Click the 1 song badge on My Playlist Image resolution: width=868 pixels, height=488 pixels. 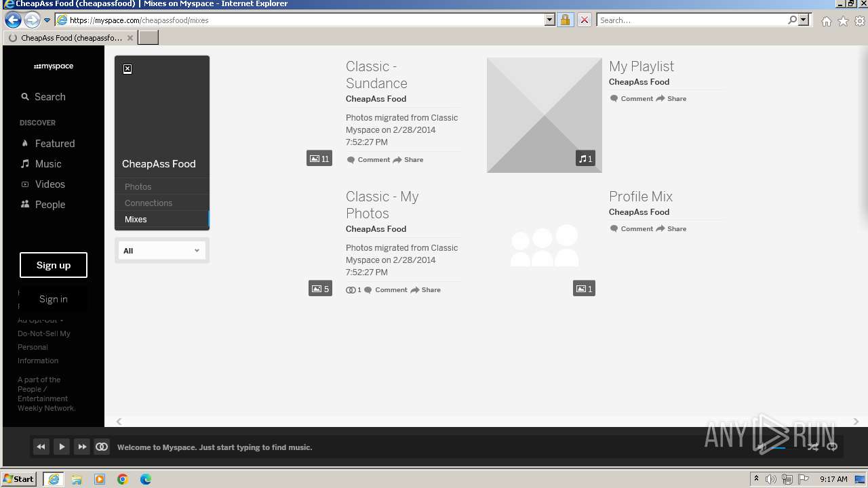585,159
